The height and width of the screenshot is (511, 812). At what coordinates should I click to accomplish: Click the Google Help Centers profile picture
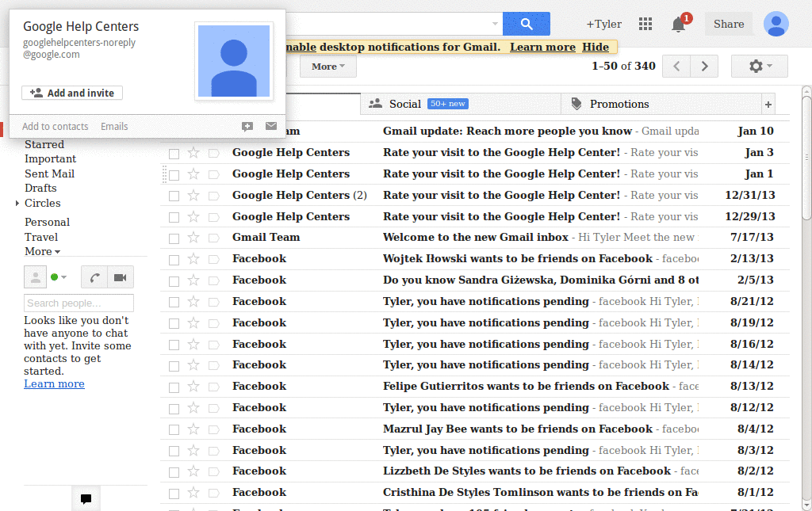234,61
